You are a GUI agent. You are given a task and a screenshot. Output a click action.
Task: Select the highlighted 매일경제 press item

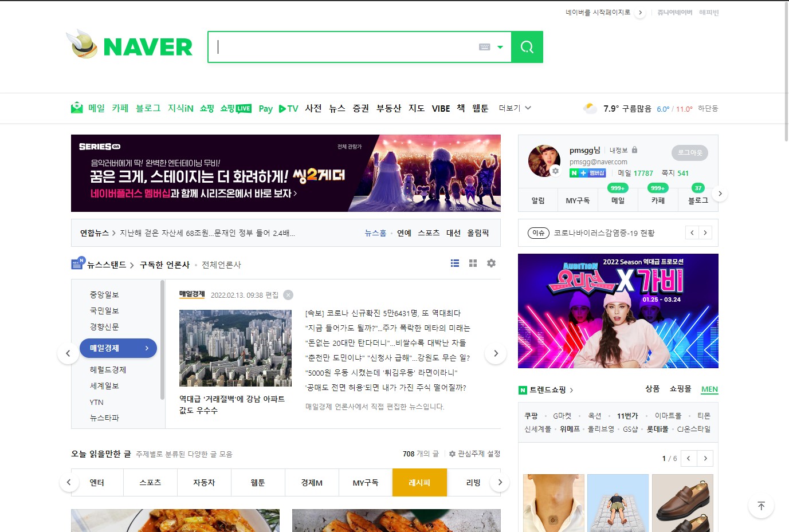point(118,348)
